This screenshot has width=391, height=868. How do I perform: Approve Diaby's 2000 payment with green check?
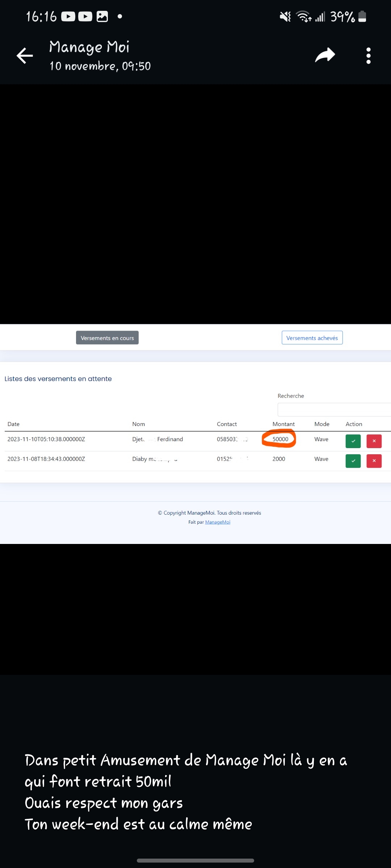coord(353,461)
